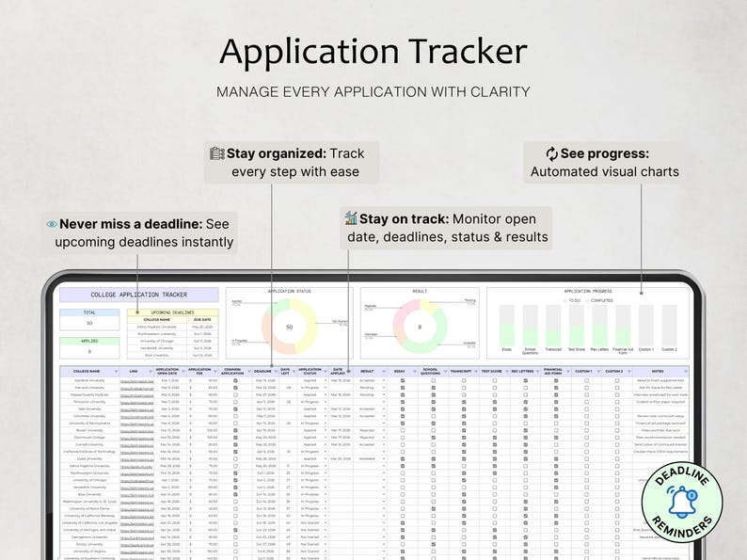Open Essay column filter arrow
Viewport: 747px width, 560px height.
pos(415,371)
